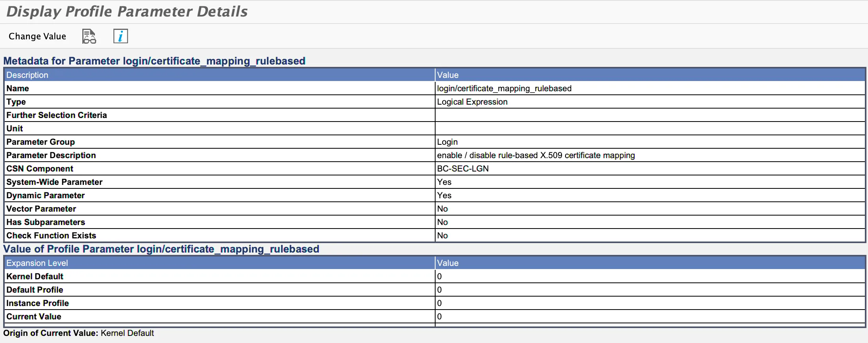
Task: Select the Unit row label
Action: coord(15,128)
